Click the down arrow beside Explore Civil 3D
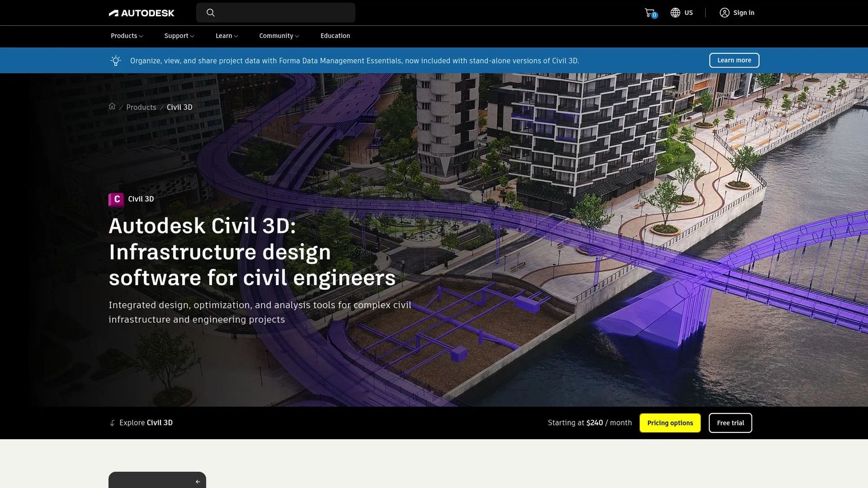The width and height of the screenshot is (868, 488). click(x=112, y=423)
